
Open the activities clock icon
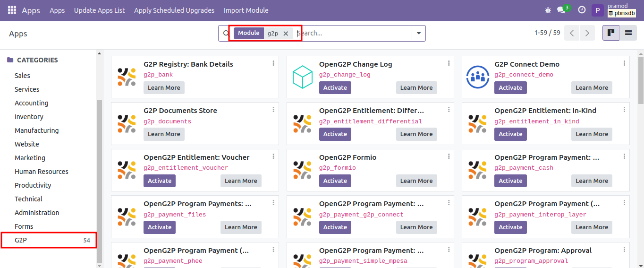[582, 10]
